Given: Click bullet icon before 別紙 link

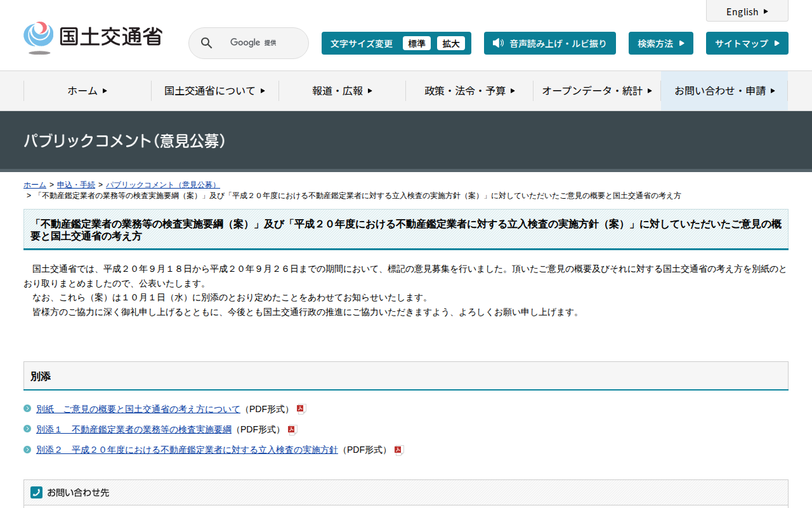Looking at the screenshot, I should [x=27, y=408].
